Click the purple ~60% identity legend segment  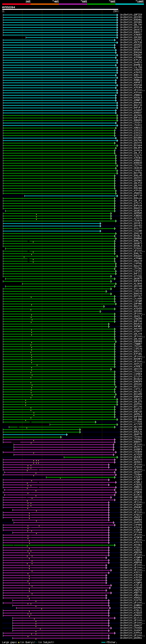(73, 4)
